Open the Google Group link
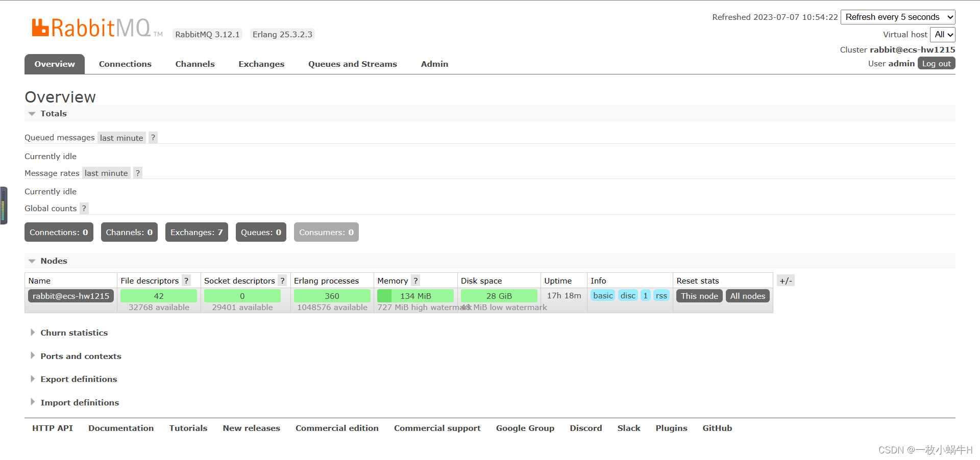 click(525, 428)
